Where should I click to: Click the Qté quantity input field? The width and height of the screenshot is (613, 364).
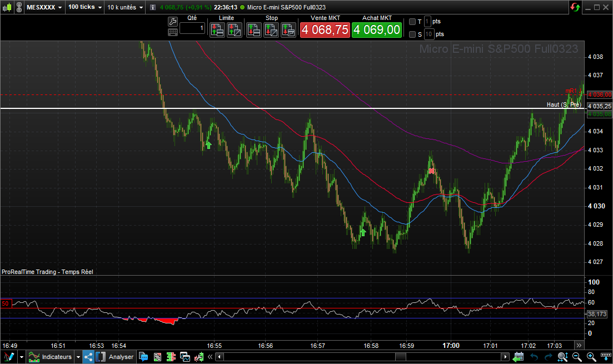(192, 28)
